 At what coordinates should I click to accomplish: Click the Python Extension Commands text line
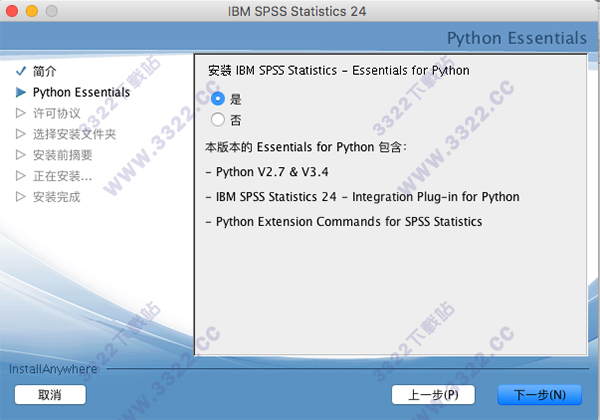(344, 221)
